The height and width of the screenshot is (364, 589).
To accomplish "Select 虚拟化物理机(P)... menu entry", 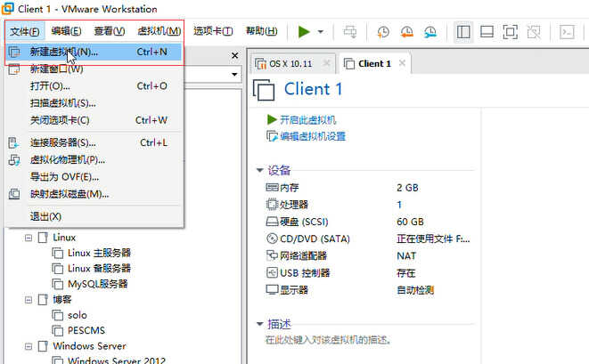I will click(x=94, y=160).
